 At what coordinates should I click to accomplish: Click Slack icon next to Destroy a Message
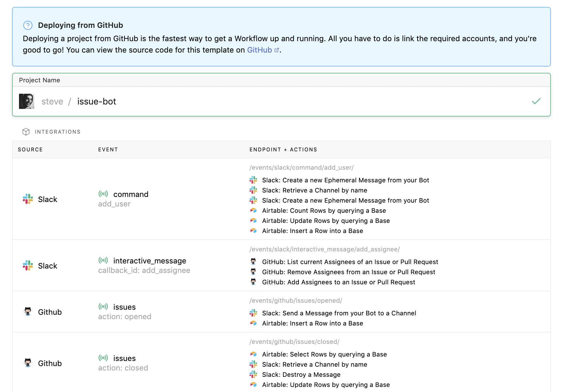point(253,374)
